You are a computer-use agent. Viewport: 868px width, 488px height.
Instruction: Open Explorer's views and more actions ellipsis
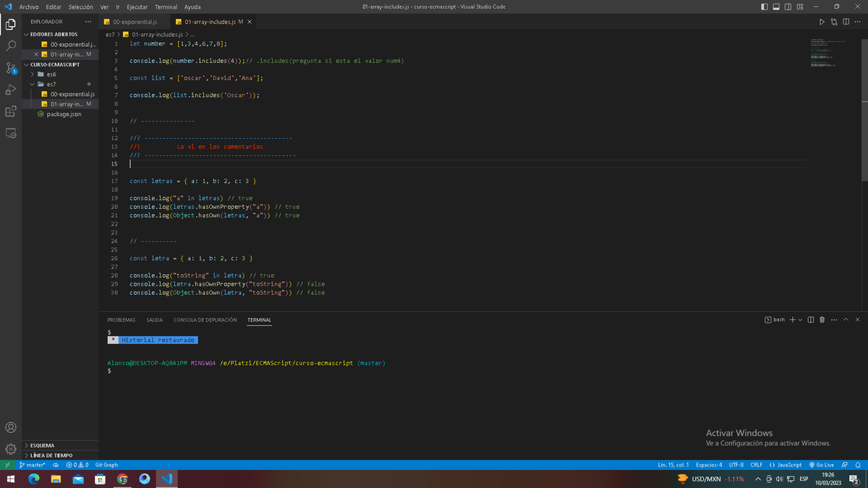(88, 22)
